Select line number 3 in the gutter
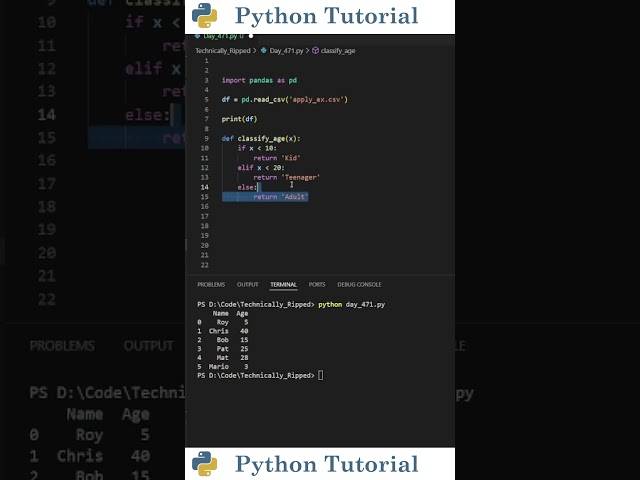This screenshot has width=640, height=480. [x=206, y=80]
